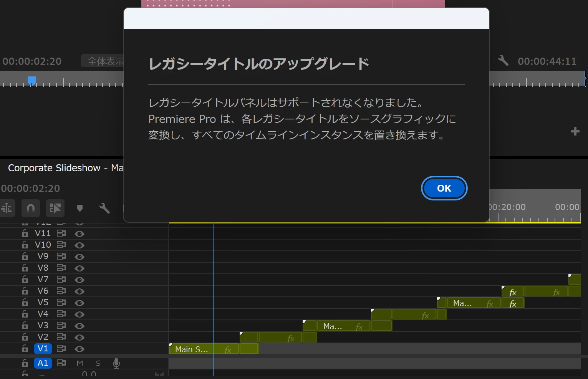Select the Ma... clip on track V5
The width and height of the screenshot is (588, 379).
473,303
